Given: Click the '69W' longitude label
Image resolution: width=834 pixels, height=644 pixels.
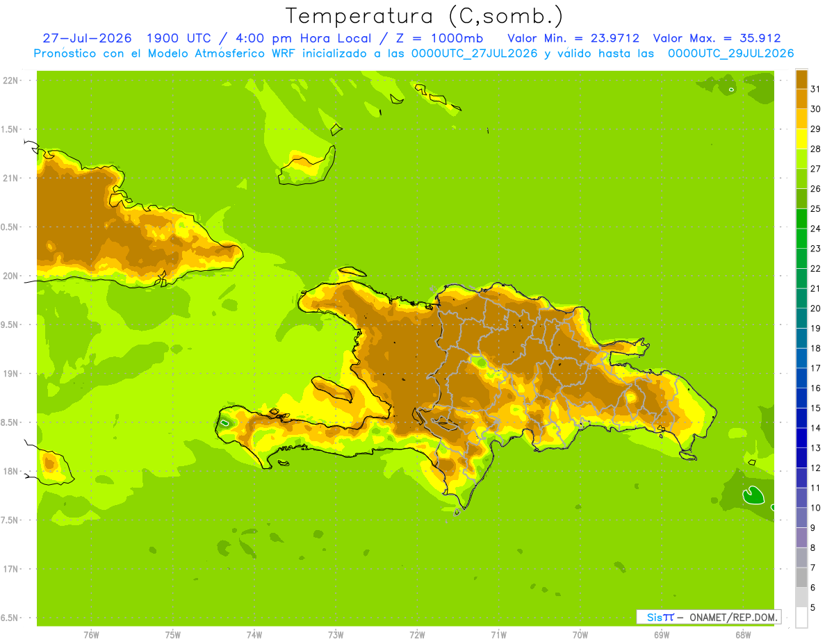Looking at the screenshot, I should (661, 635).
